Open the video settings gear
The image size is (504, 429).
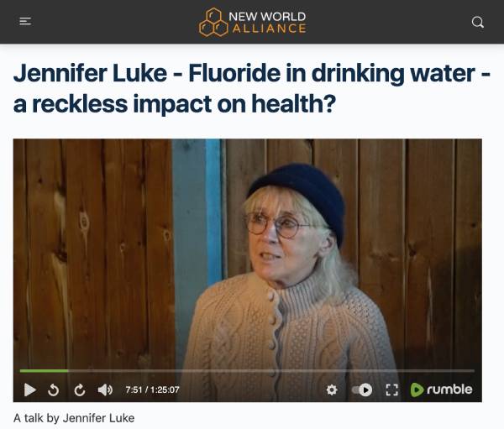pyautogui.click(x=332, y=390)
